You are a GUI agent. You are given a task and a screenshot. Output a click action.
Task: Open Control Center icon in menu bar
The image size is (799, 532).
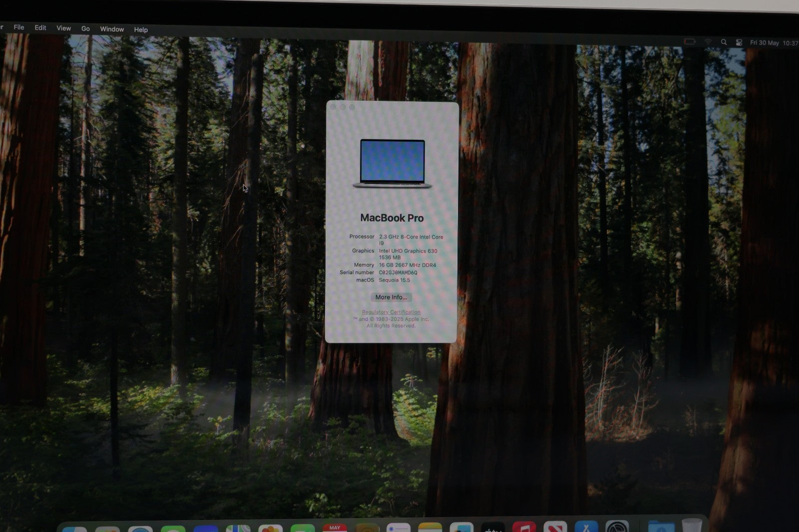(739, 43)
